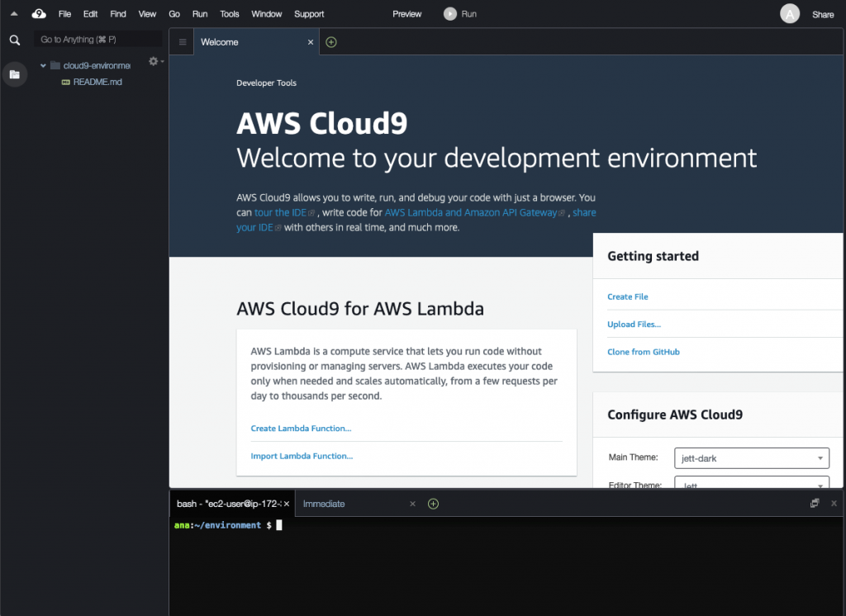Click the 'Configure AWS Cloud9' heading
This screenshot has height=616, width=846.
(x=675, y=415)
